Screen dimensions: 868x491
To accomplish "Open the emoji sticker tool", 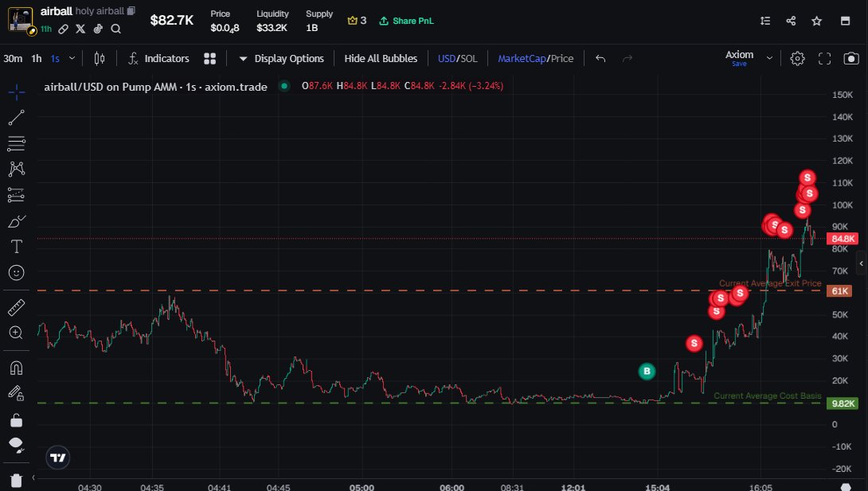I will [x=17, y=273].
